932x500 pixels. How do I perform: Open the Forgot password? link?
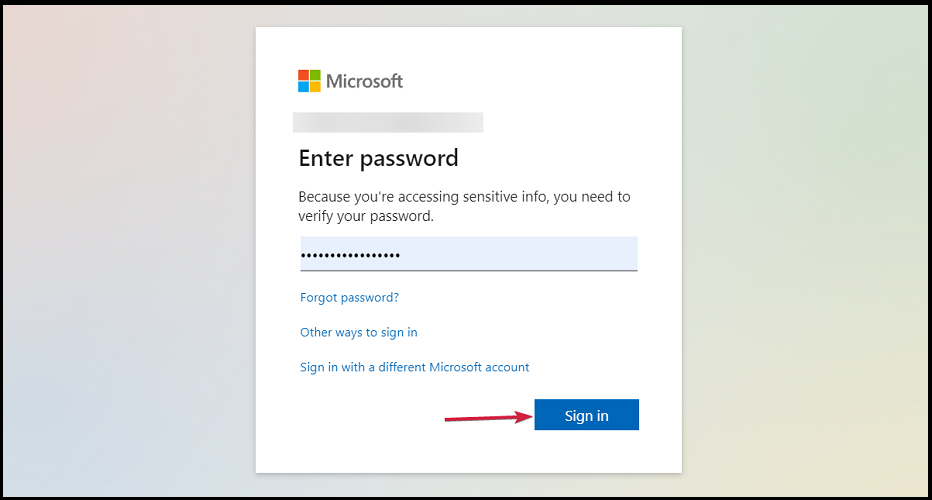(349, 297)
